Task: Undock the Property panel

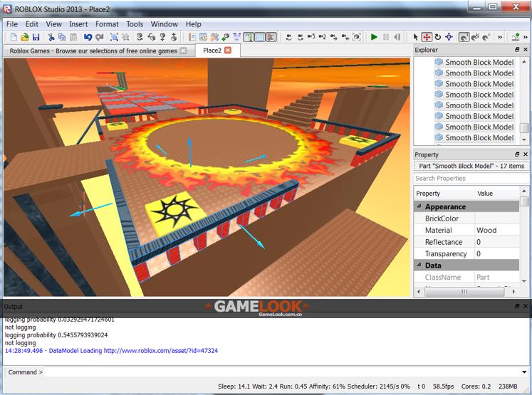Action: click(517, 154)
